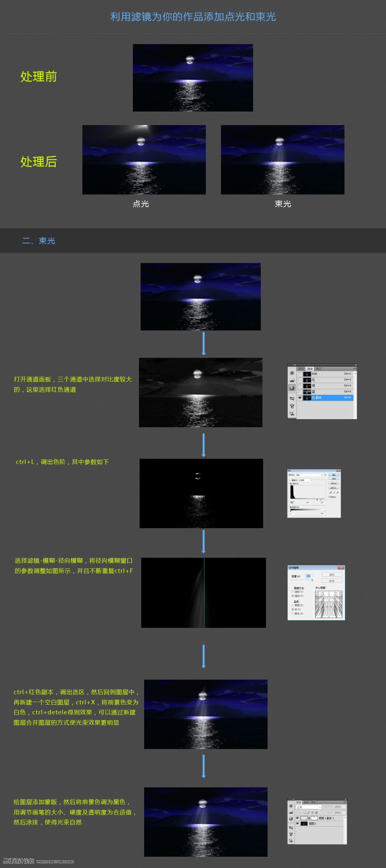The height and width of the screenshot is (868, 386).
Task: Collapse Channels panel with the double-arrow icon
Action: pyautogui.click(x=356, y=365)
